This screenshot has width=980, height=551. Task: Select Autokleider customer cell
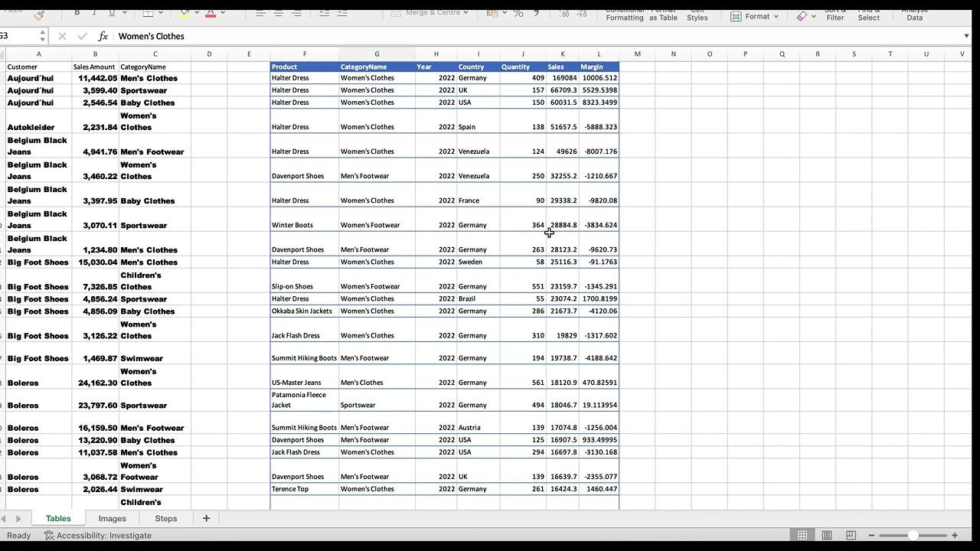click(x=38, y=121)
